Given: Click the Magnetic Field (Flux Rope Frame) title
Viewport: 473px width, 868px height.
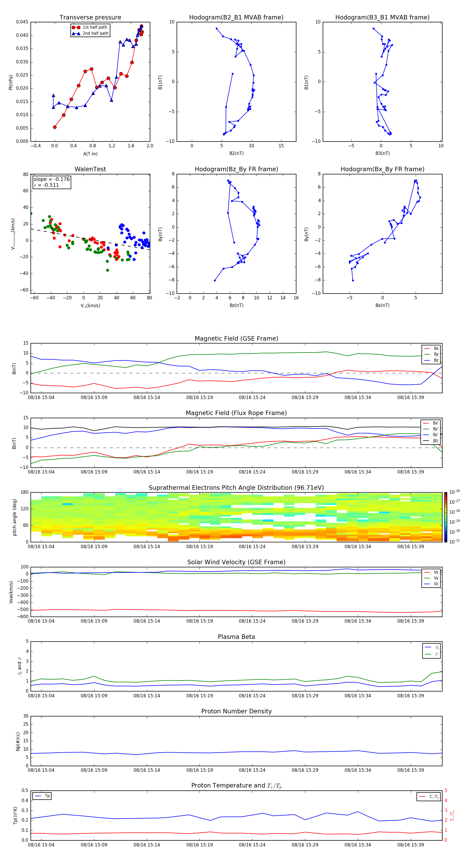Looking at the screenshot, I should pyautogui.click(x=236, y=413).
